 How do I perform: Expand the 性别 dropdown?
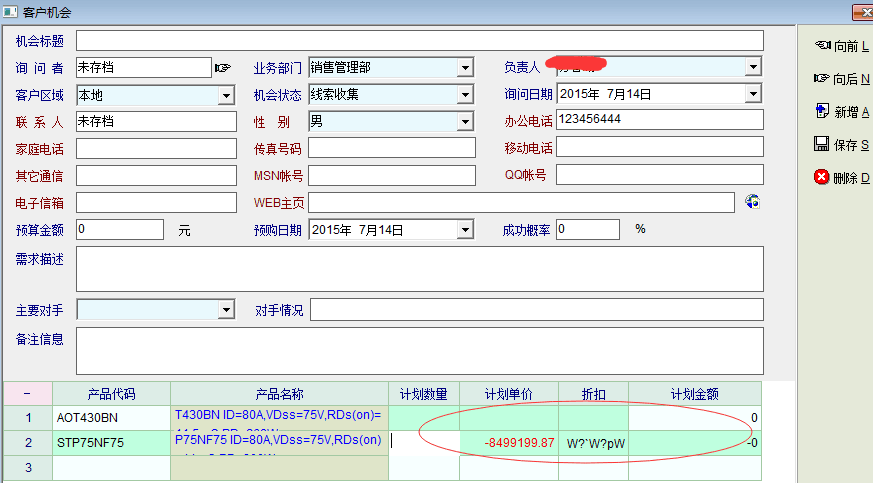pyautogui.click(x=465, y=122)
